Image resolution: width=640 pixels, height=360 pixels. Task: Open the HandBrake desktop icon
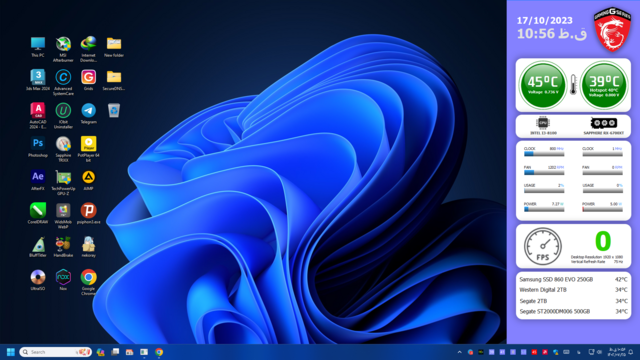(63, 247)
